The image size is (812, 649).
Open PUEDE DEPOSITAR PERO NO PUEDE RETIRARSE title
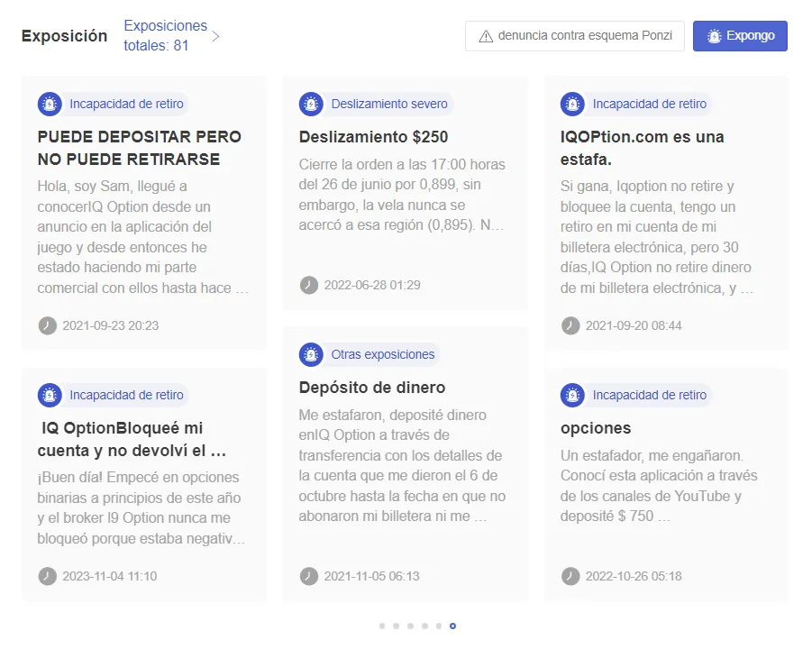coord(140,148)
